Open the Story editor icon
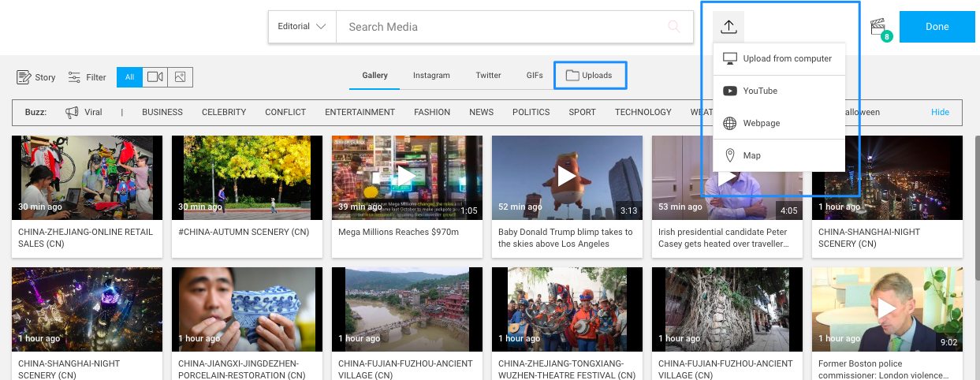This screenshot has width=980, height=380. click(24, 77)
